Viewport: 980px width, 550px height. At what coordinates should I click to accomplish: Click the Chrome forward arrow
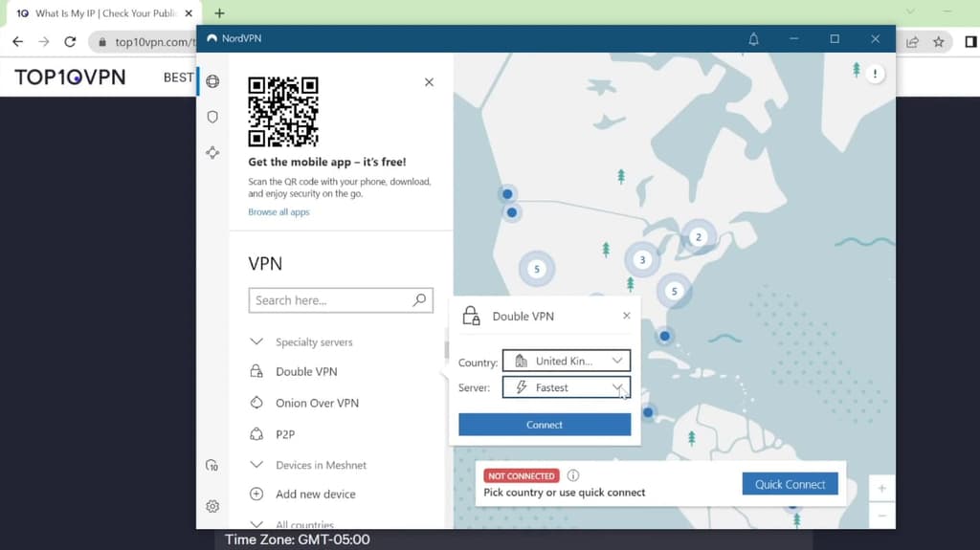44,42
